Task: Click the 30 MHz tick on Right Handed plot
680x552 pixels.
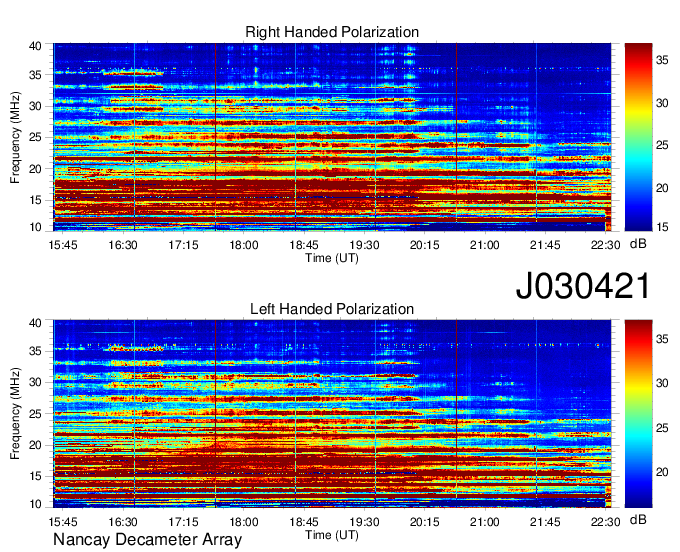Action: click(x=35, y=106)
